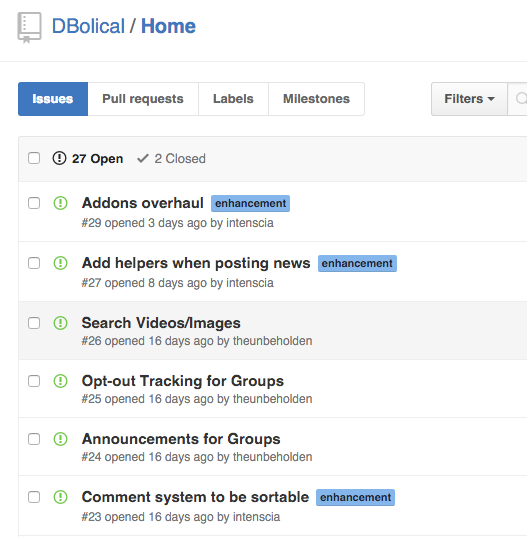Click the '#29 opened 3 days ago' text
This screenshot has height=537, width=527.
point(144,223)
